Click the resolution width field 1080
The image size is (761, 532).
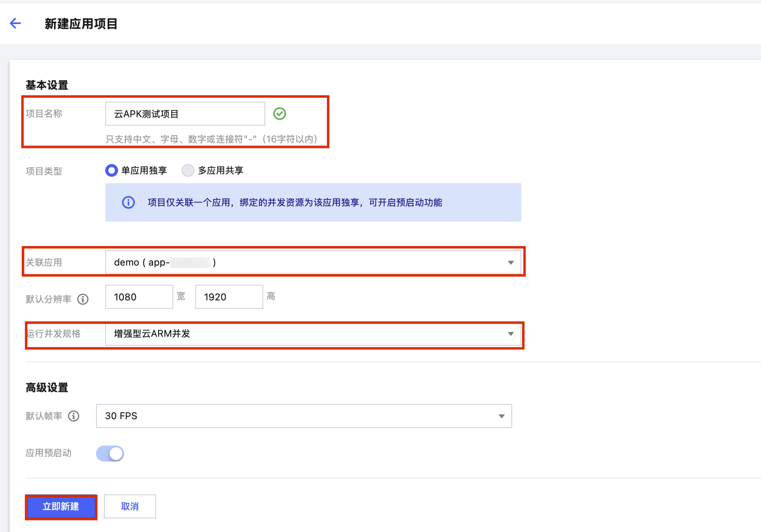point(139,297)
